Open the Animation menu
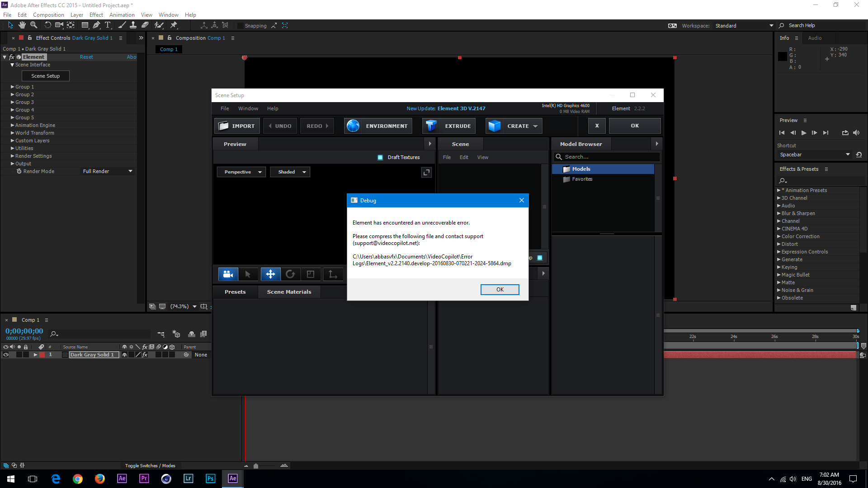Viewport: 868px width, 488px height. coord(122,15)
